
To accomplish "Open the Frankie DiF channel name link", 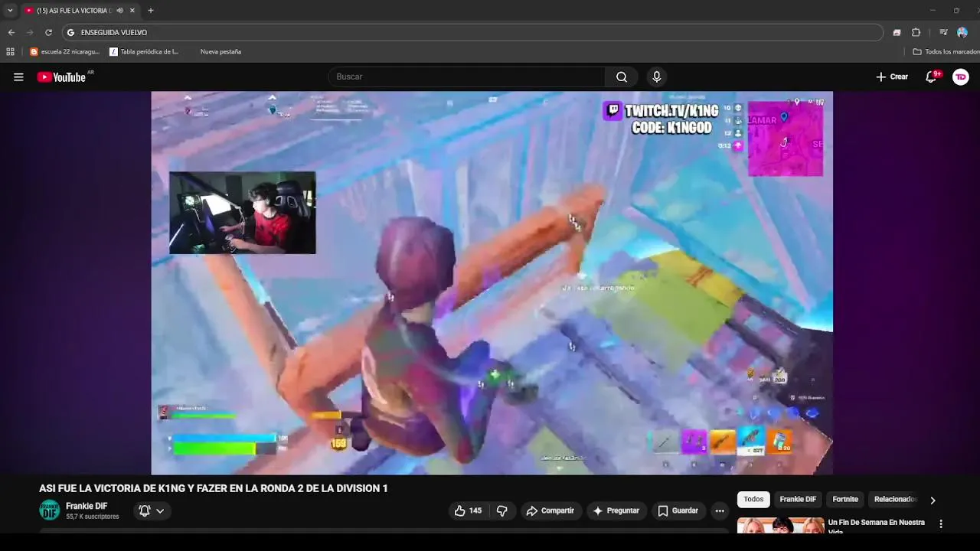I will (87, 506).
